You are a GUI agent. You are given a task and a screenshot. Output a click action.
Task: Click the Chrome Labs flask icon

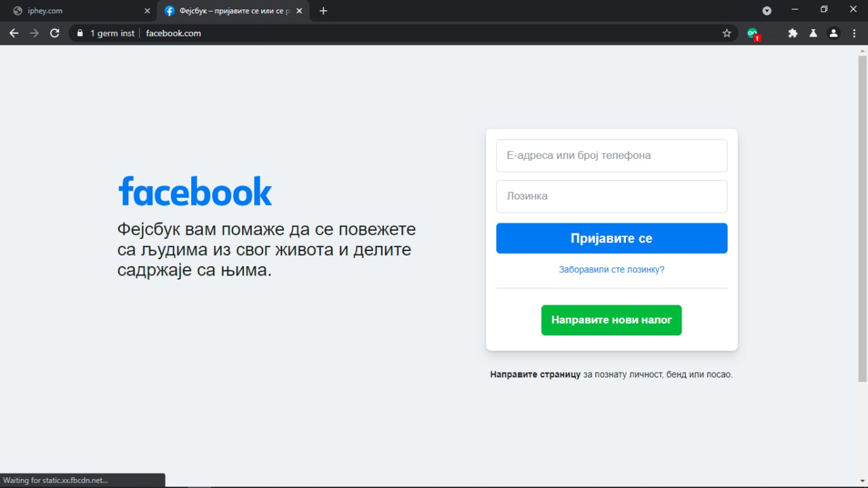(x=813, y=33)
